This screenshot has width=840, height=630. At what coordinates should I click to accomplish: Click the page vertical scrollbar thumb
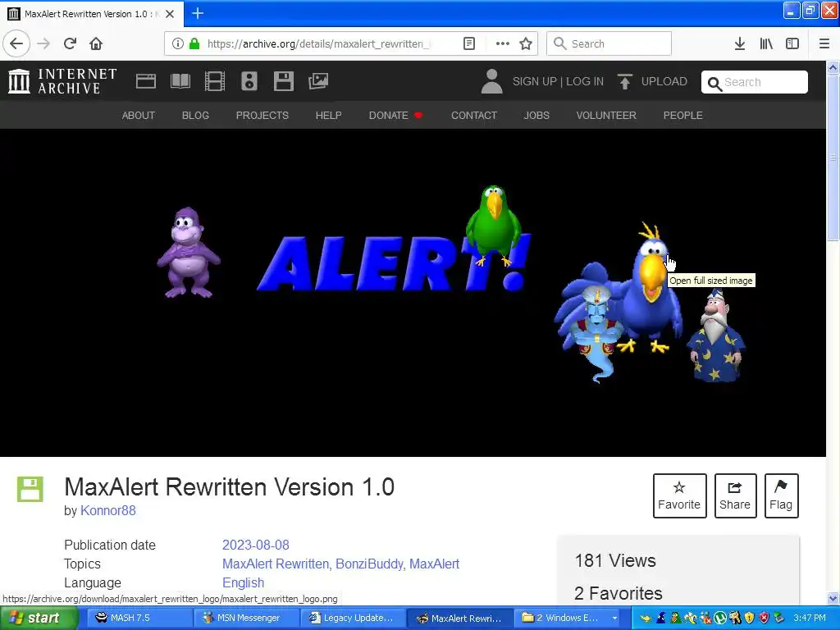(x=833, y=157)
